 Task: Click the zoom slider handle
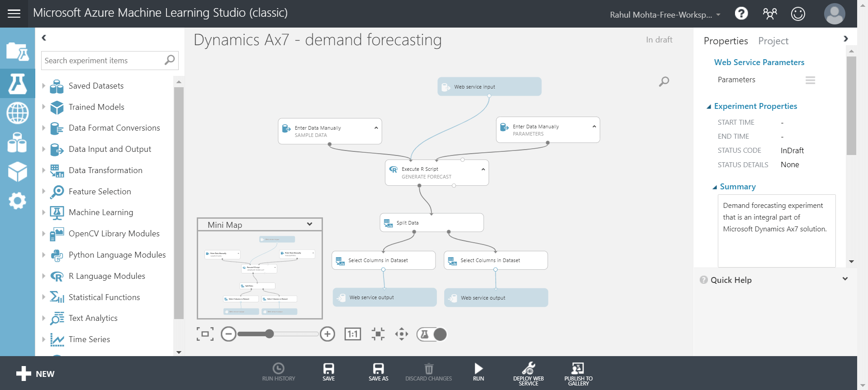[x=270, y=334]
